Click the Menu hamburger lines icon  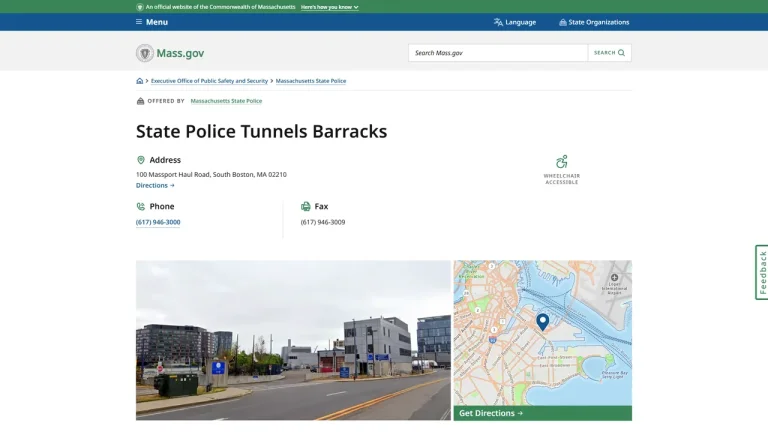pyautogui.click(x=139, y=22)
